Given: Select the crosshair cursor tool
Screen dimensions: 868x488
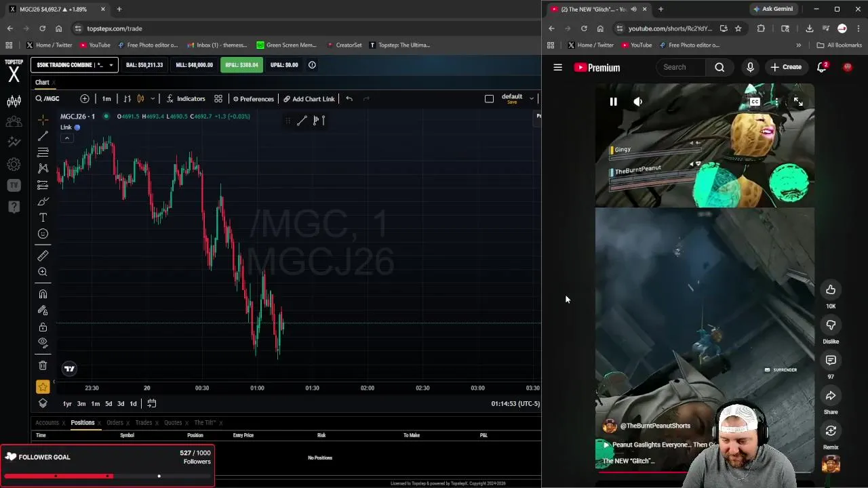Looking at the screenshot, I should [43, 120].
